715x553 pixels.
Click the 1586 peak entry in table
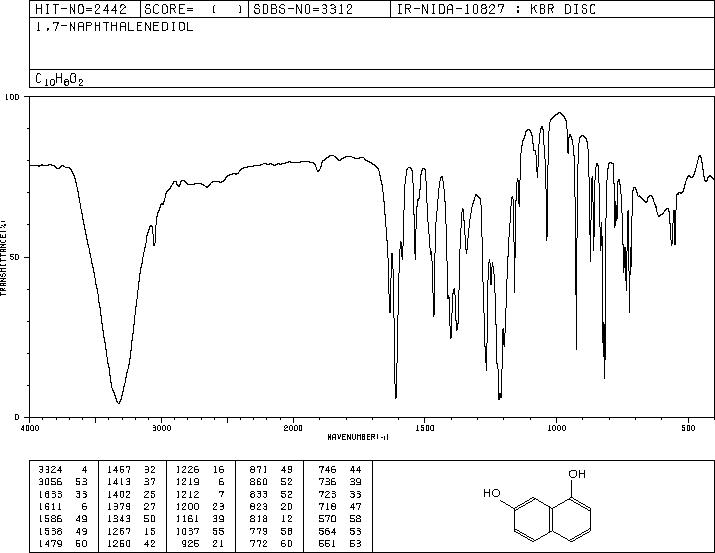(63, 519)
